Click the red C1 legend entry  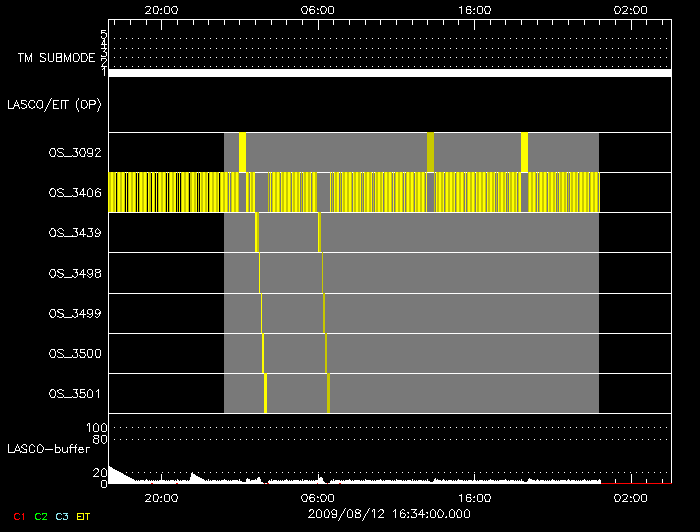pyautogui.click(x=19, y=516)
